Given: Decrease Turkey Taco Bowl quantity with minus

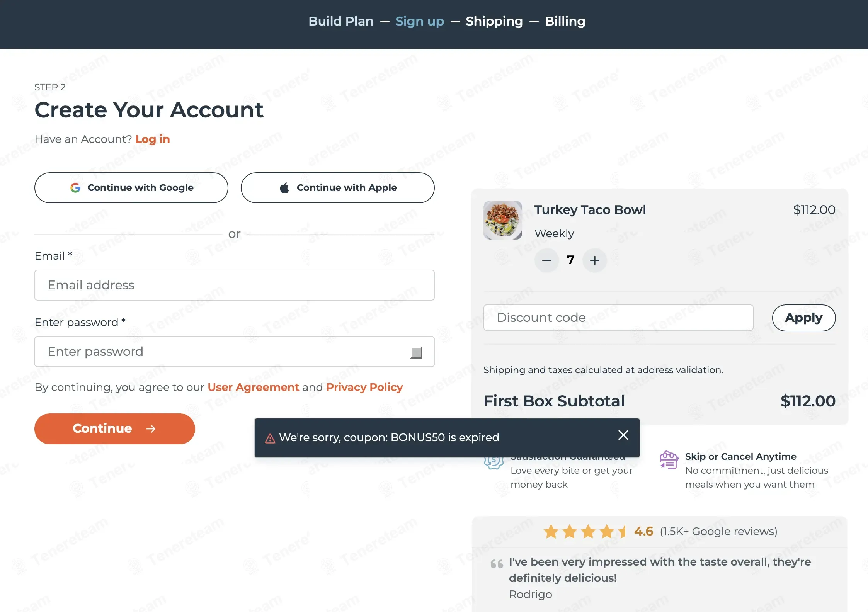Looking at the screenshot, I should point(546,260).
